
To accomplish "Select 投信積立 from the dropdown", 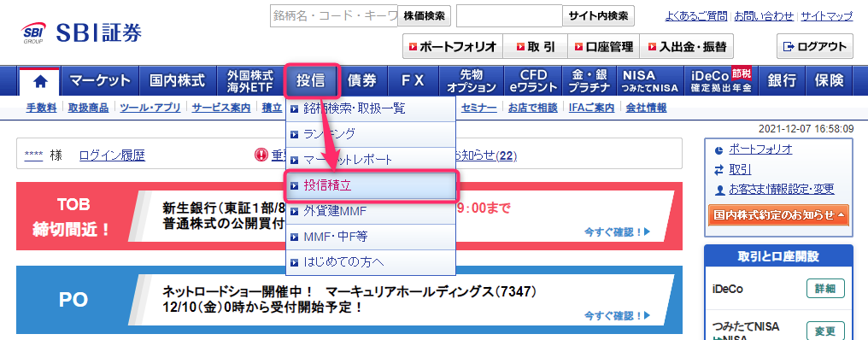I will [371, 186].
